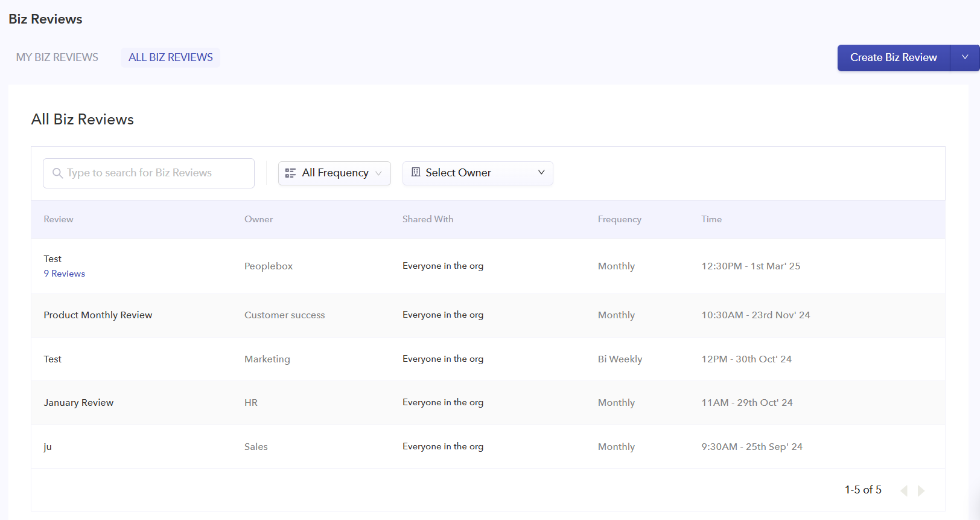Click the 12PM - 30th Oct' 24 time
This screenshot has width=980, height=520.
click(x=746, y=359)
